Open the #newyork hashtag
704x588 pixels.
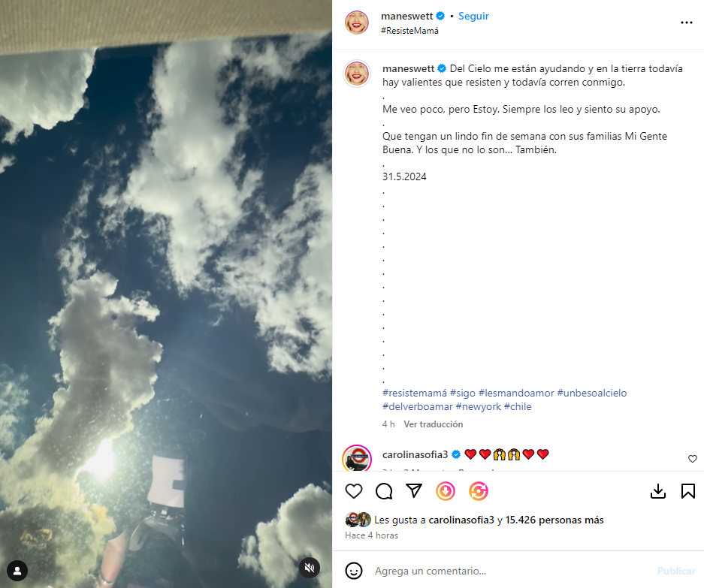(478, 407)
